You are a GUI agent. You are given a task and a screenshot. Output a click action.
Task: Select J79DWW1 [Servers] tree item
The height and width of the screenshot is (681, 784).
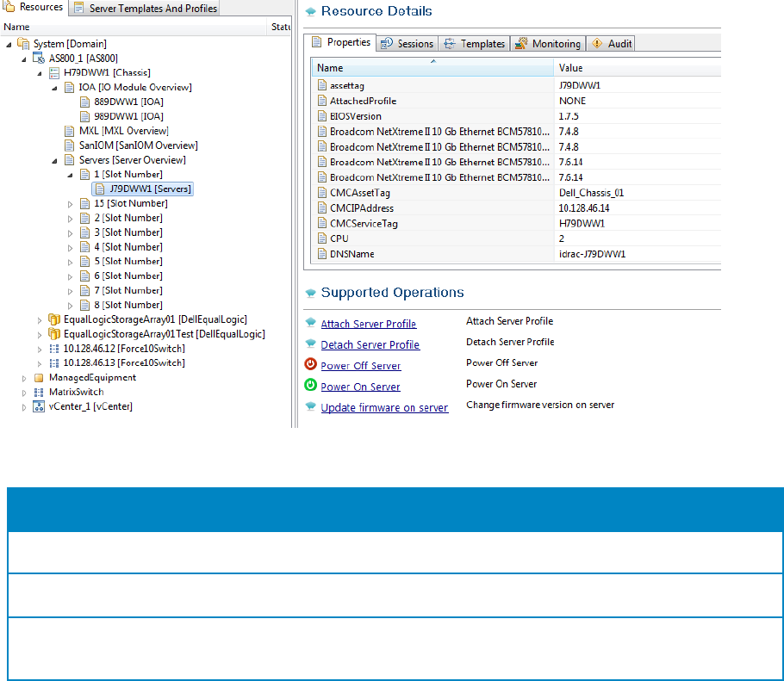coord(150,189)
